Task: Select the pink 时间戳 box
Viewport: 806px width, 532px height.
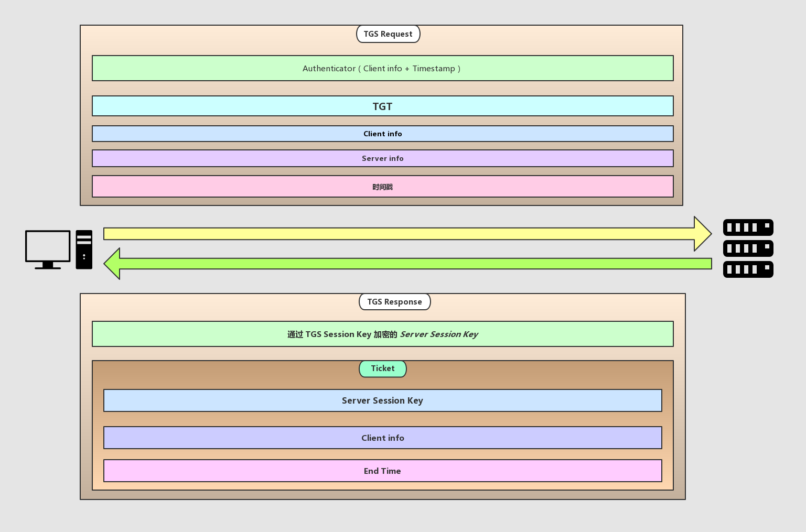Action: [382, 187]
